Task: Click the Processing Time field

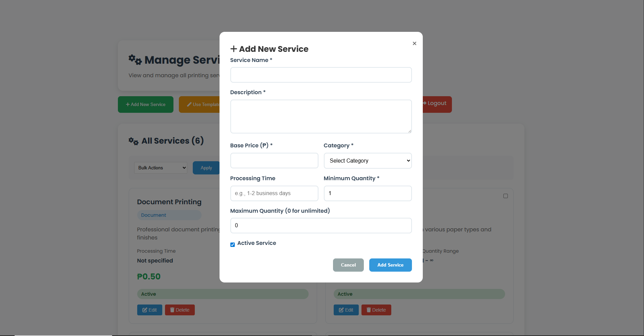Action: pos(274,193)
